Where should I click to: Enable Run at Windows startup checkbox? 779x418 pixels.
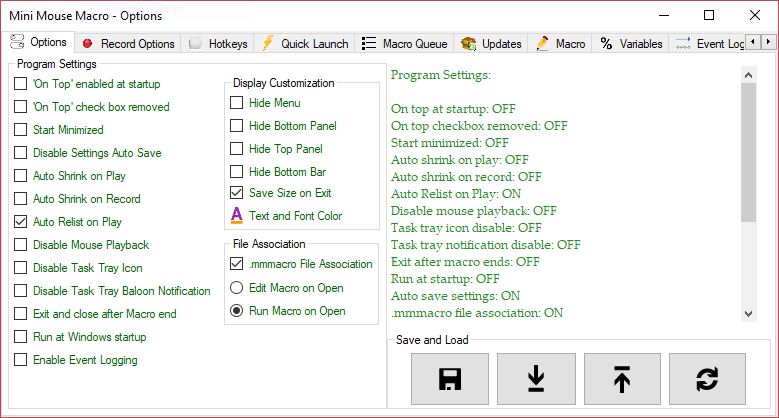coord(21,337)
